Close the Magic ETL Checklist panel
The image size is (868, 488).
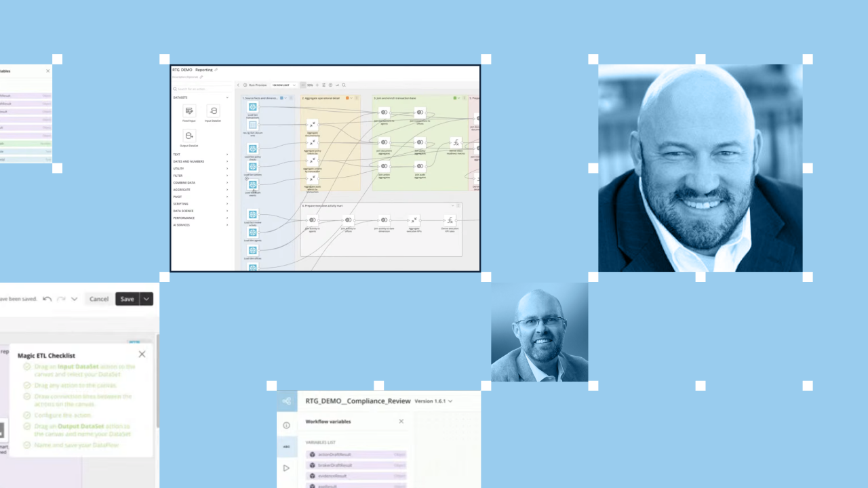(142, 354)
